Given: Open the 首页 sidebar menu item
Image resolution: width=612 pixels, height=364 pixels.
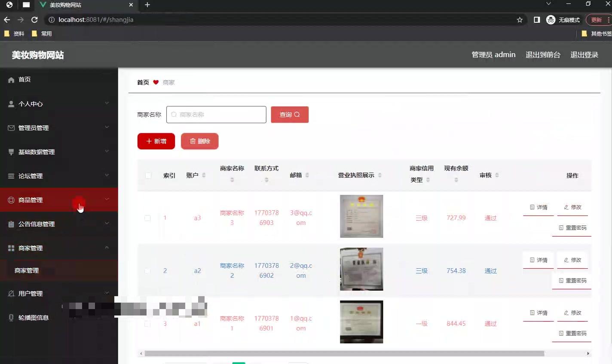Looking at the screenshot, I should point(59,80).
